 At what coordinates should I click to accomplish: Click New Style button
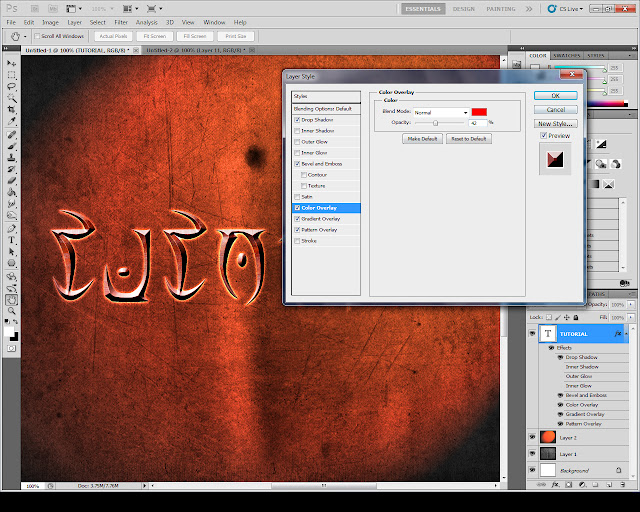556,123
